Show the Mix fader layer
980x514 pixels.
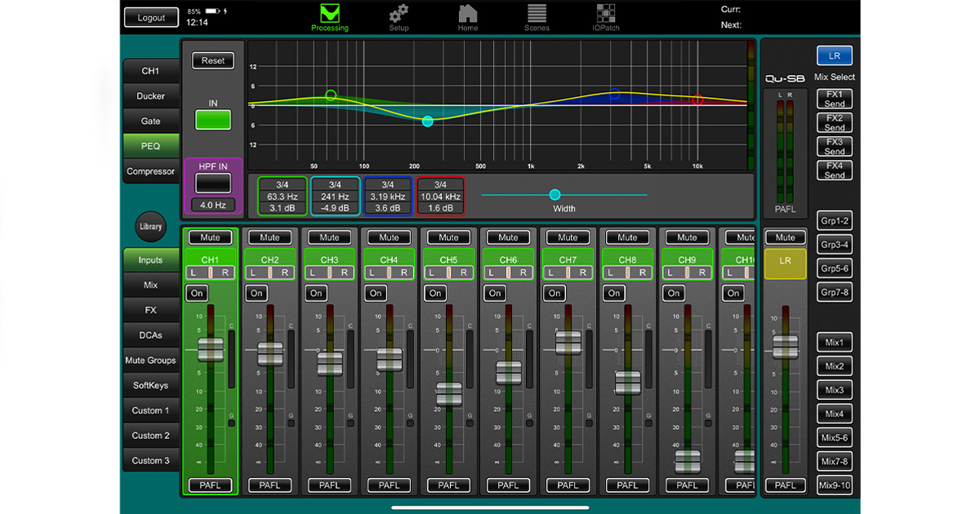(150, 286)
